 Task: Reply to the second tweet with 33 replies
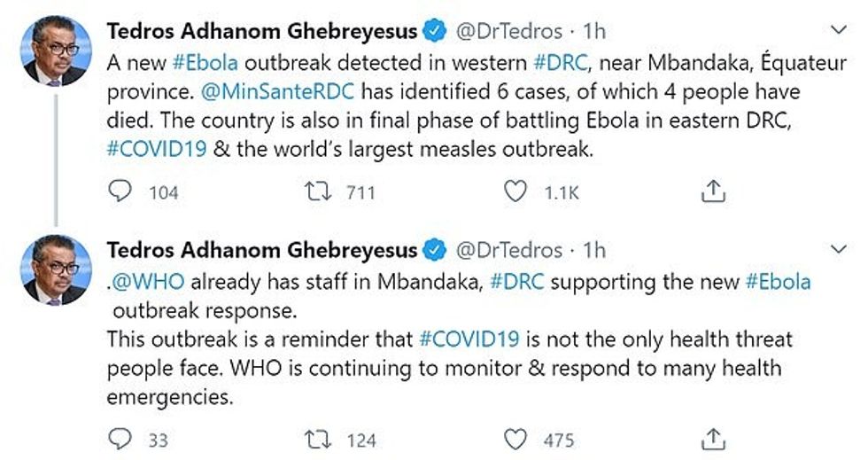coord(120,439)
